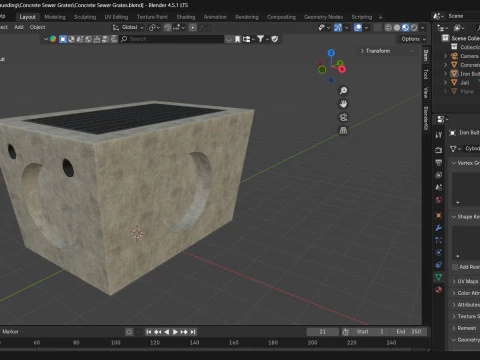Jump to timeline end button

[193, 332]
